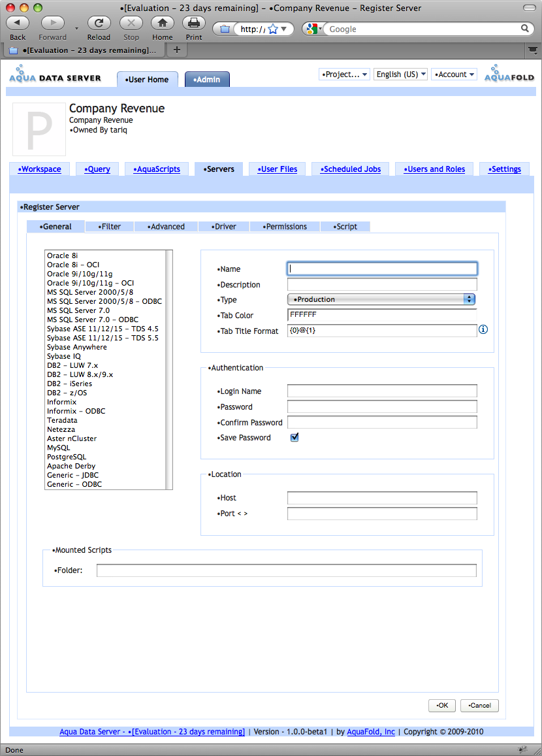Click the search magnifying glass icon
The width and height of the screenshot is (542, 756).
(x=524, y=29)
